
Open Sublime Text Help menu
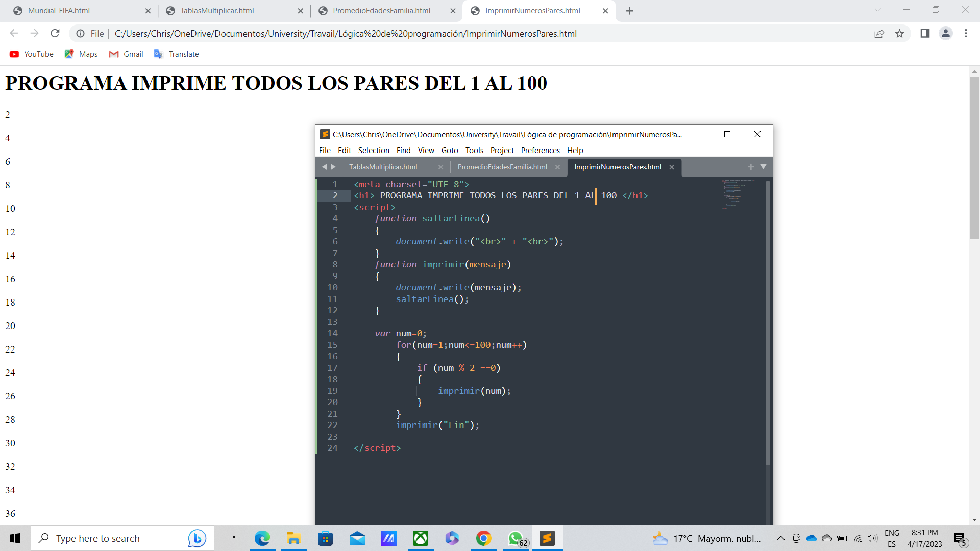click(575, 151)
